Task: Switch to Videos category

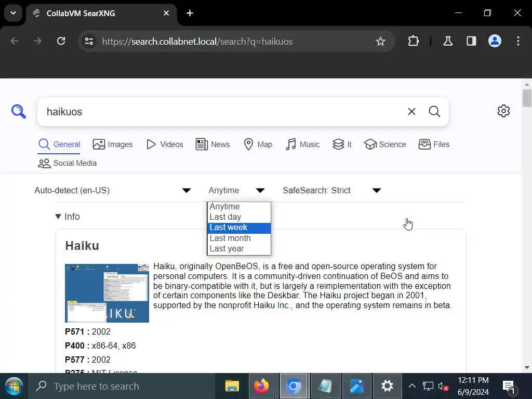Action: coord(165,144)
